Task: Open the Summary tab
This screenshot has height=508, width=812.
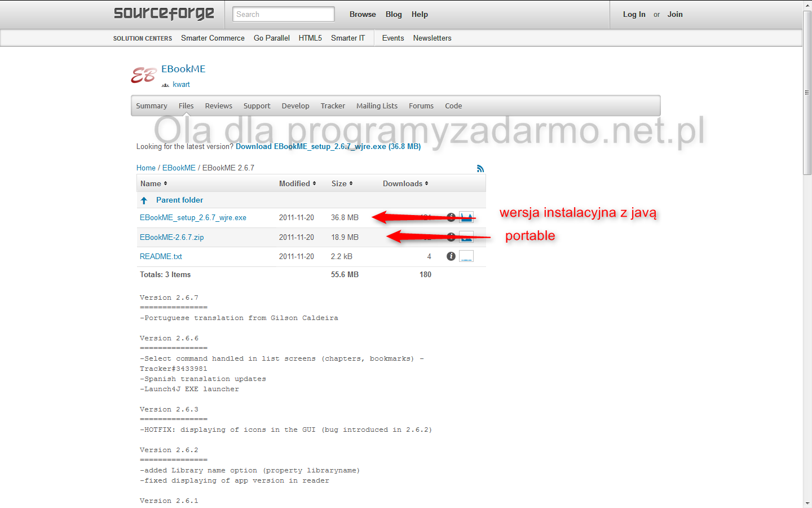Action: (152, 106)
